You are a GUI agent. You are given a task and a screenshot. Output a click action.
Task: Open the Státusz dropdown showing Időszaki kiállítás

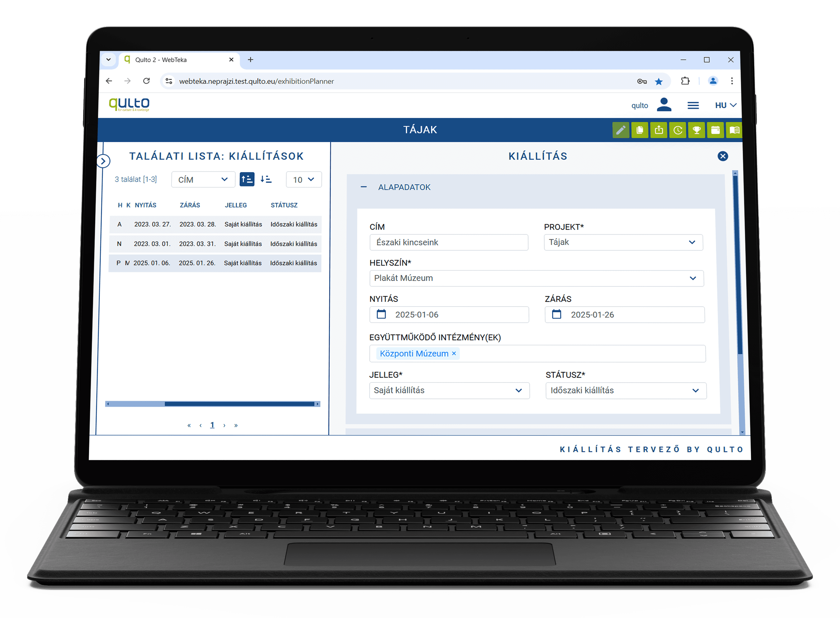pos(626,391)
